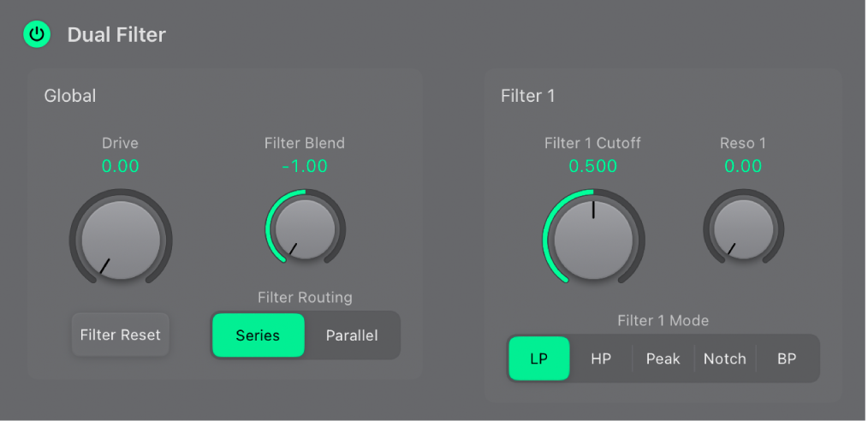Click the Filter 1 section heading
The height and width of the screenshot is (421, 868).
[528, 96]
